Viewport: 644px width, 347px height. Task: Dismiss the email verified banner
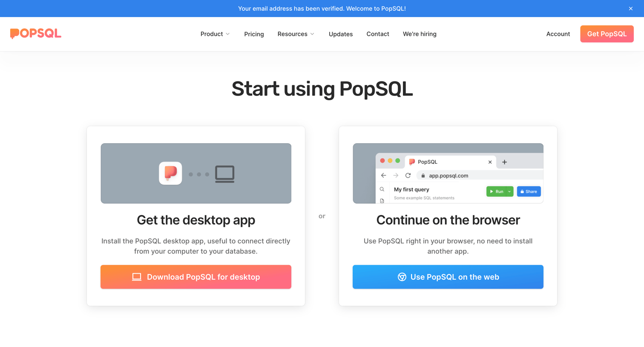[x=630, y=9]
